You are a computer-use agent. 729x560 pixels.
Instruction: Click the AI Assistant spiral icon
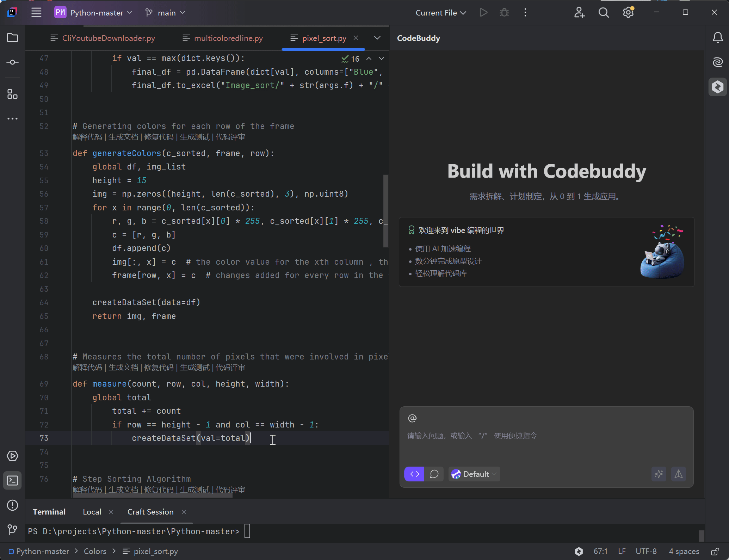(x=717, y=62)
